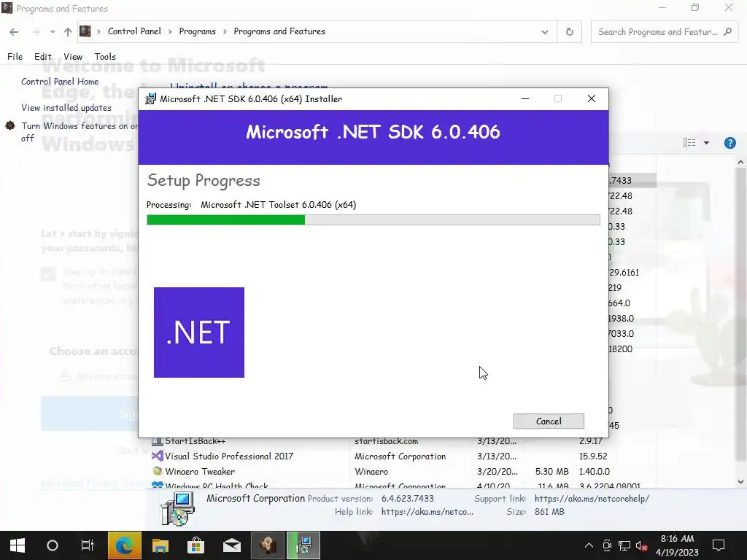Open the Help question mark icon
Viewport: 747px width, 560px height.
click(x=729, y=143)
